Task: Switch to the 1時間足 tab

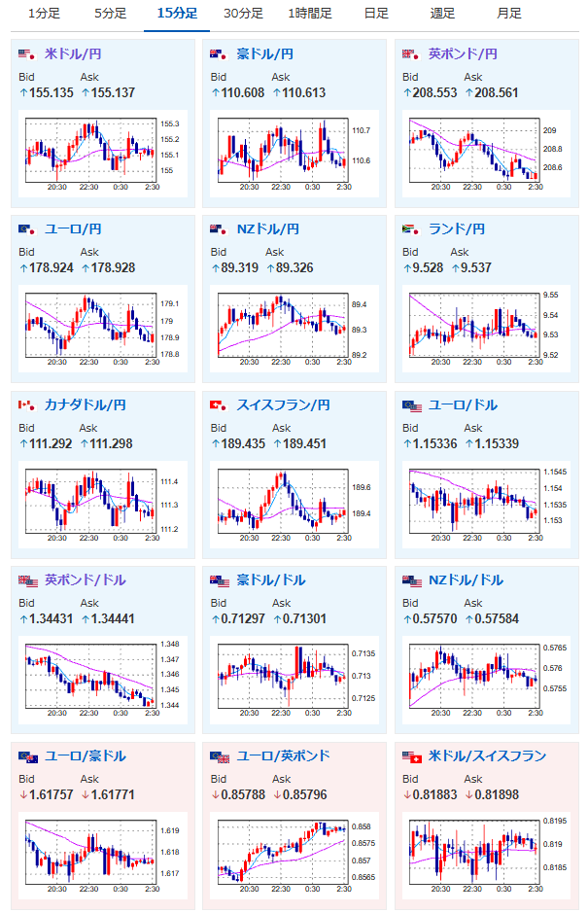Action: [310, 14]
